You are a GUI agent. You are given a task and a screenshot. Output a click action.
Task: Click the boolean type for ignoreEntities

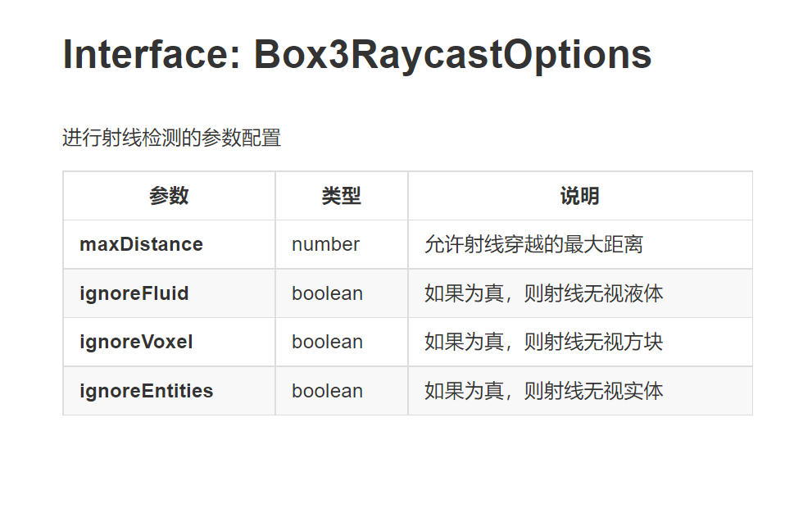[341, 390]
